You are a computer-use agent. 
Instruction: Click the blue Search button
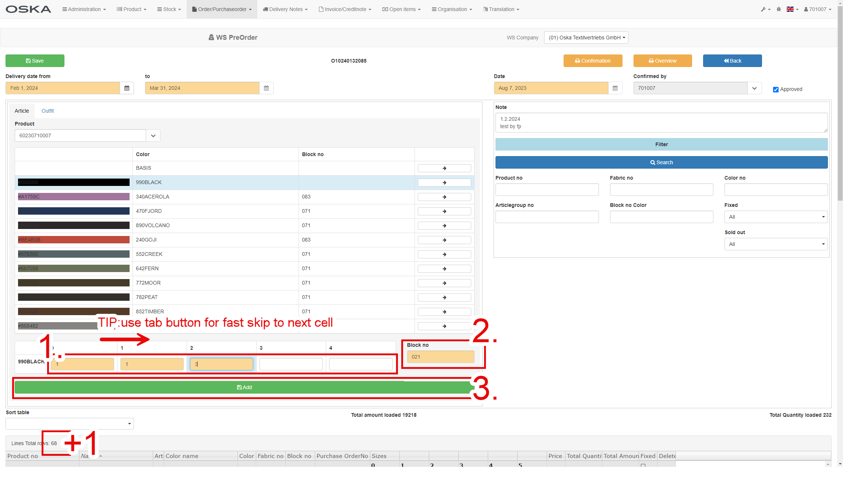pos(661,162)
